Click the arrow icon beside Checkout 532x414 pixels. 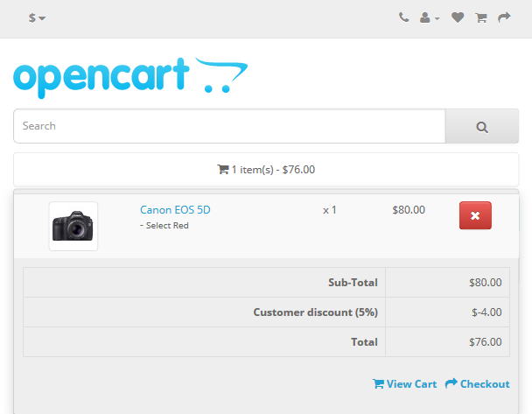coord(451,383)
